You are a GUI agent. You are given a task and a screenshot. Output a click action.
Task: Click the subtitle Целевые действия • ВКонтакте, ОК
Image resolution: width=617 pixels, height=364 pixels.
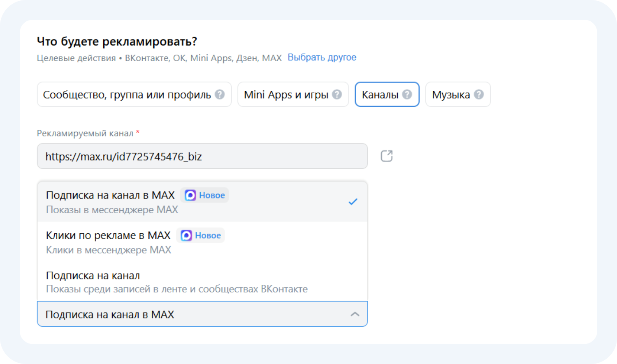click(x=159, y=58)
